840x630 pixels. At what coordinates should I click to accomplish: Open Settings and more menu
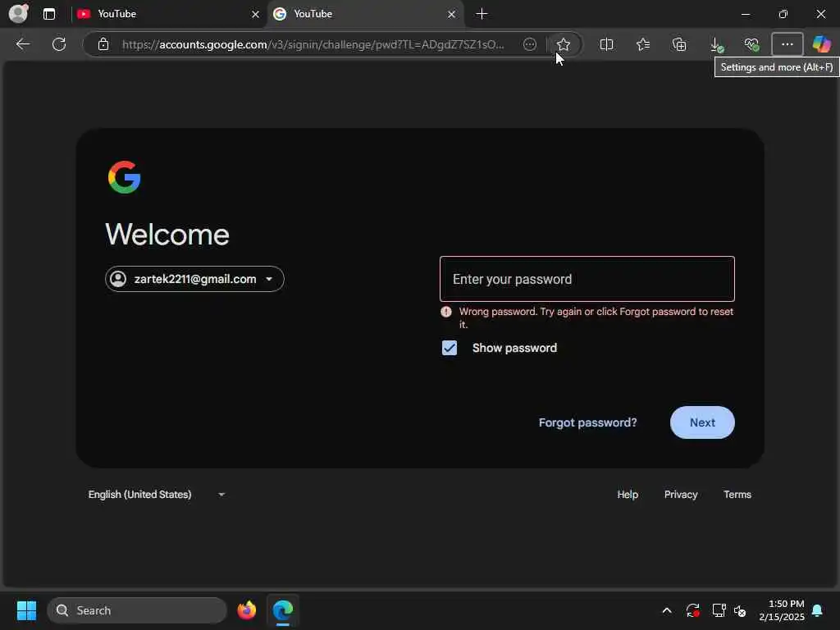coord(787,44)
